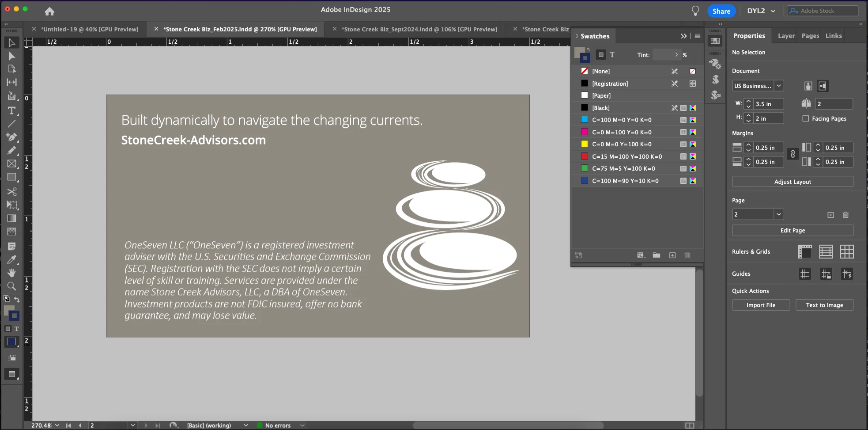Image resolution: width=868 pixels, height=430 pixels.
Task: Select the Direct Selection tool
Action: click(x=12, y=56)
